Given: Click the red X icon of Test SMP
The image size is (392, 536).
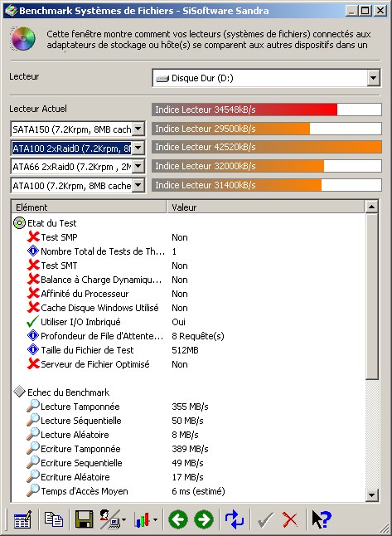Looking at the screenshot, I should pyautogui.click(x=33, y=237).
